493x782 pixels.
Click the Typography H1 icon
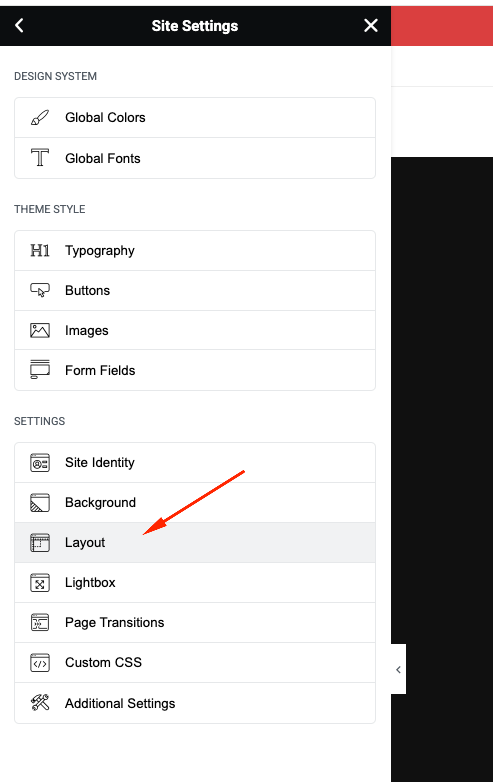pyautogui.click(x=40, y=250)
